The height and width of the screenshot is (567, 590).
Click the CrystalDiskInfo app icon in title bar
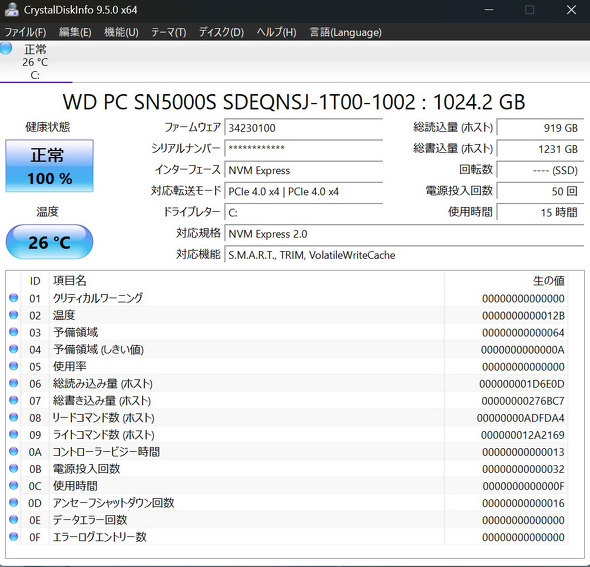11,10
